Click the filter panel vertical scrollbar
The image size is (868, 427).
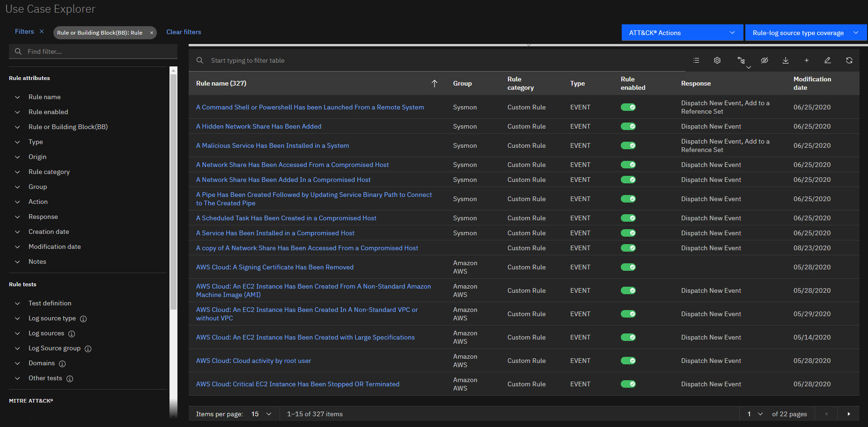[x=173, y=187]
